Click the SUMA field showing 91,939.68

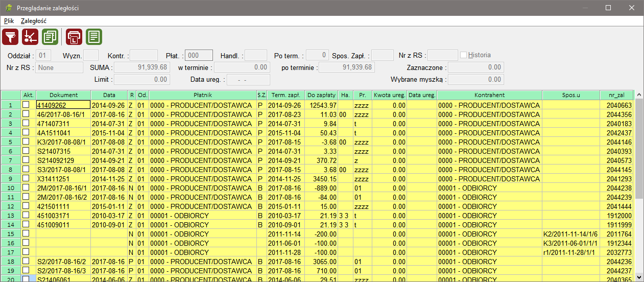coord(141,67)
